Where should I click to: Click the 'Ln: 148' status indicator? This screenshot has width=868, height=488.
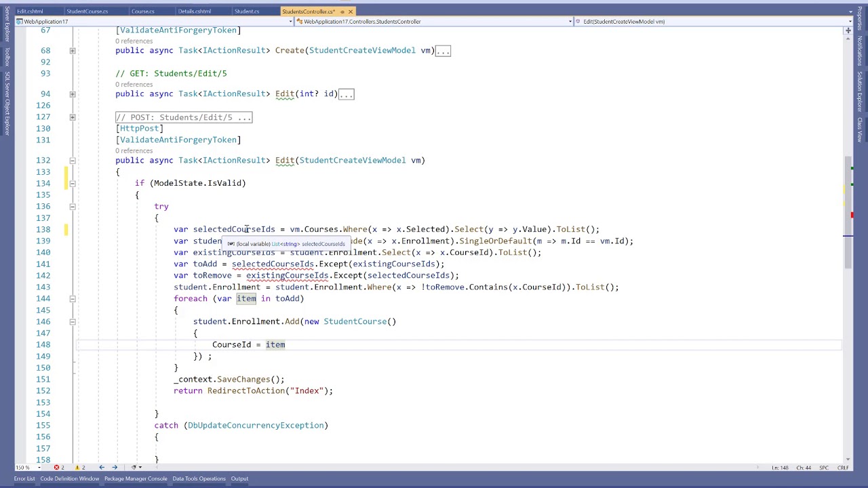click(781, 468)
